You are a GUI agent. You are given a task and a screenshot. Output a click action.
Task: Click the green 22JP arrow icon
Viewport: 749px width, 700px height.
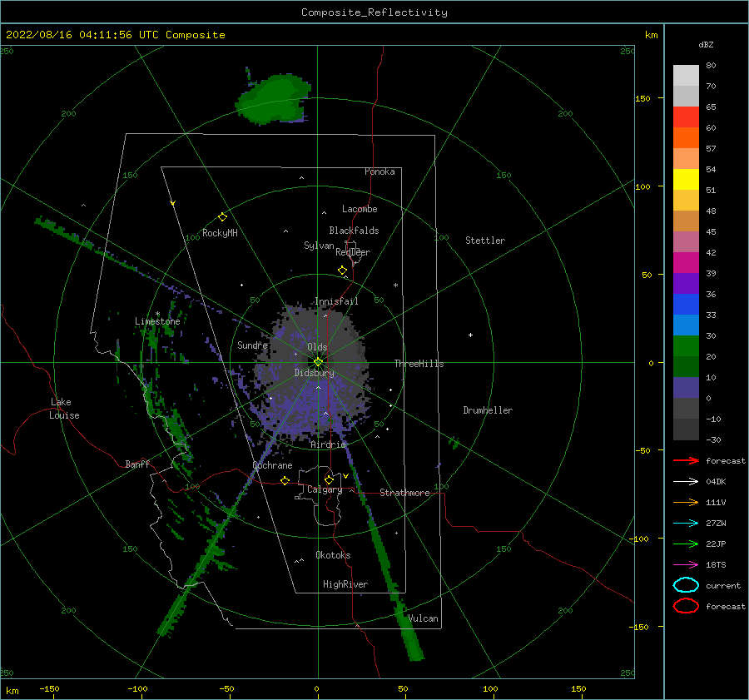pyautogui.click(x=686, y=544)
